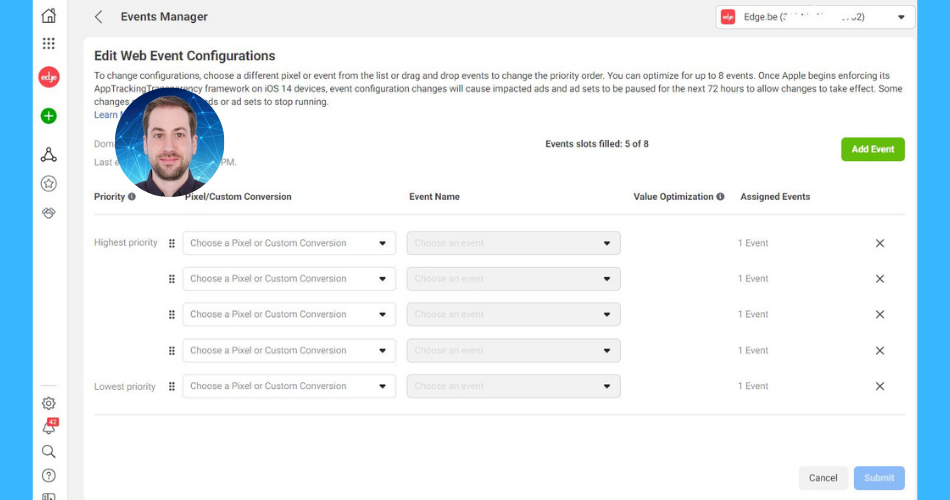This screenshot has width=950, height=500.
Task: Click the search magnifier in sidebar
Action: tap(48, 451)
